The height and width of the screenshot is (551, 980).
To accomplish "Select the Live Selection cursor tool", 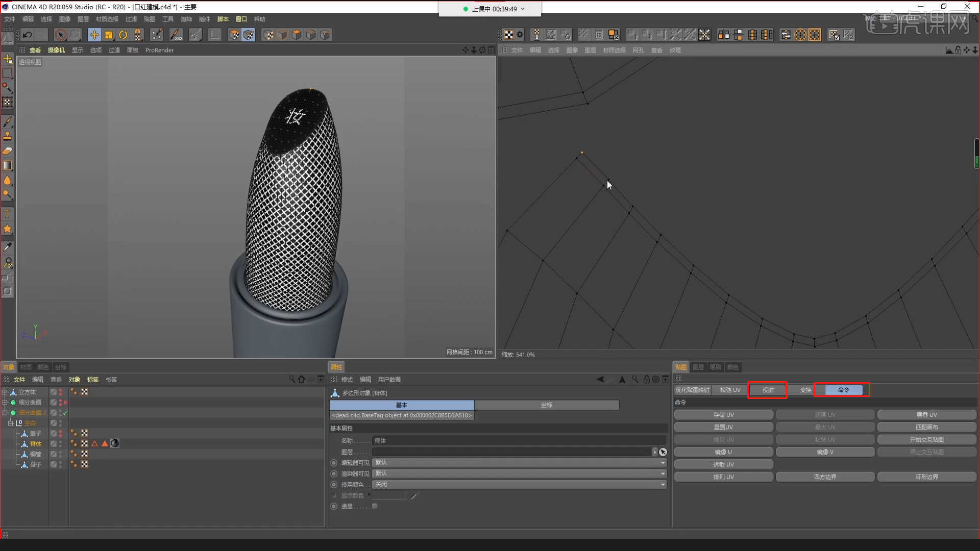I will tap(61, 35).
